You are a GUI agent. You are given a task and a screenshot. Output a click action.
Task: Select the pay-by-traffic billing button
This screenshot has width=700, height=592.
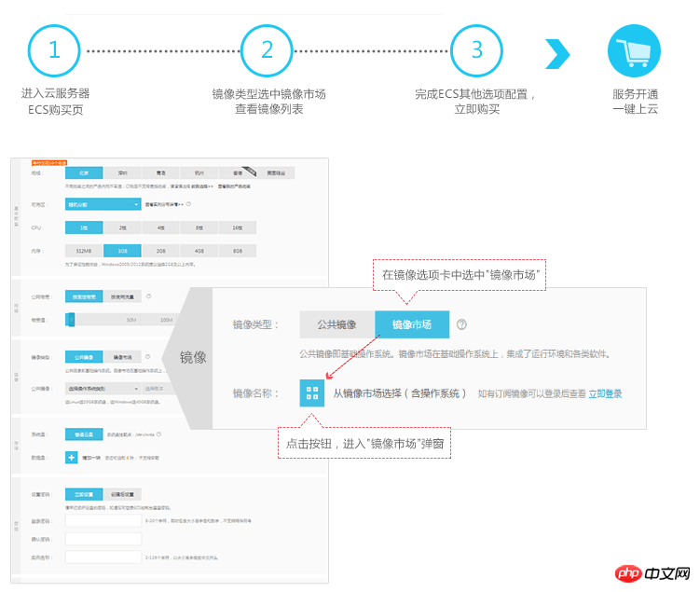click(122, 296)
